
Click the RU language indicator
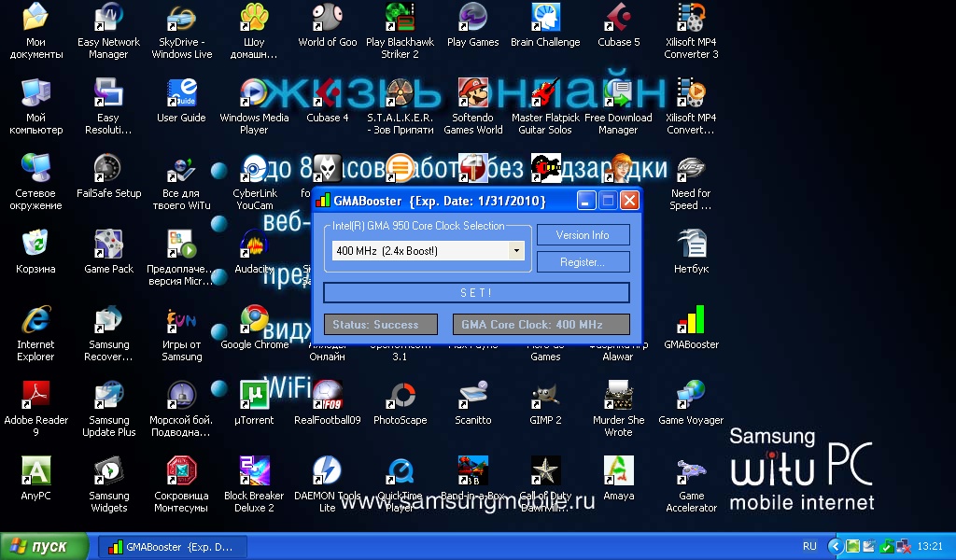coord(809,547)
